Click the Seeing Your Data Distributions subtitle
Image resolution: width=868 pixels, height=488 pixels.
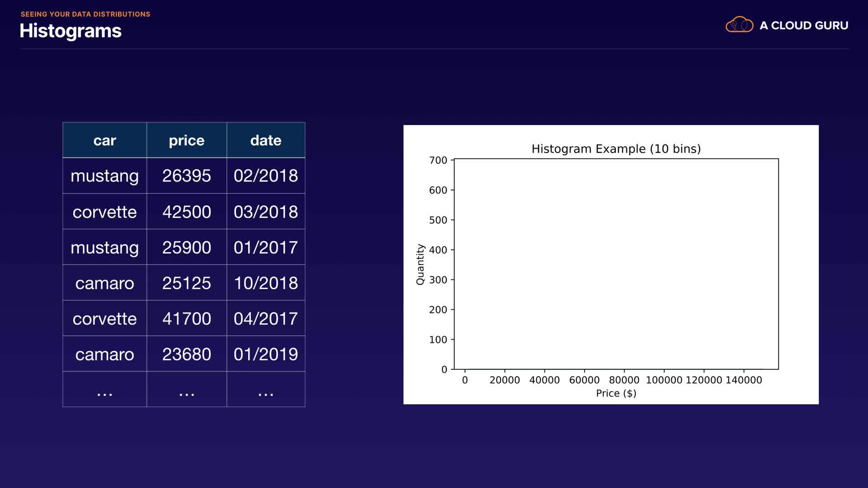click(x=85, y=14)
